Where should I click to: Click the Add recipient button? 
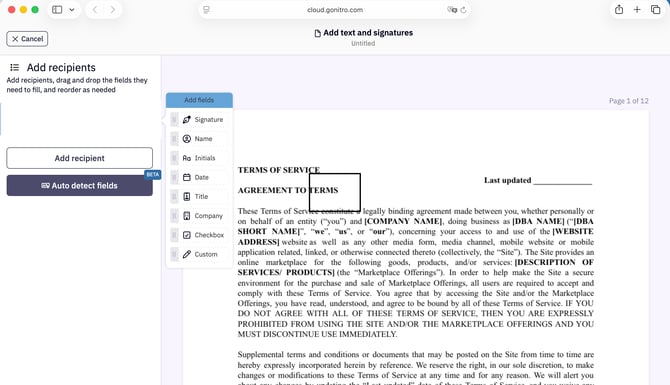[79, 158]
